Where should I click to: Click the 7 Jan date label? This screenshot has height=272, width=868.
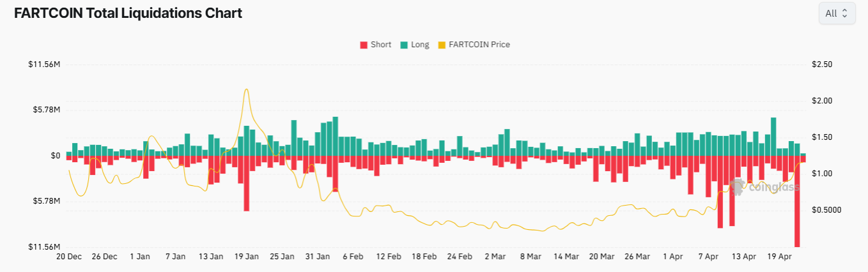point(175,257)
